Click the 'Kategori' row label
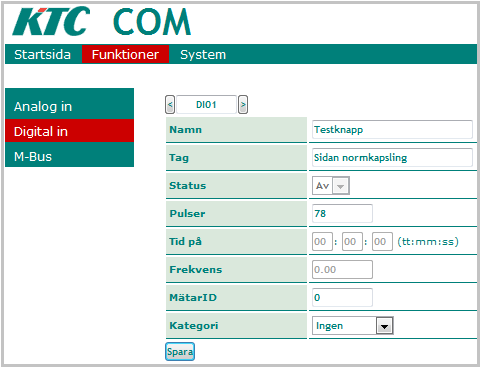This screenshot has height=367, width=481. [194, 326]
